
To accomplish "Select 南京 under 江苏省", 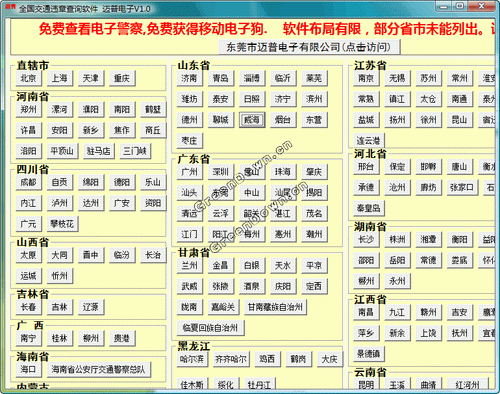I will [x=366, y=78].
